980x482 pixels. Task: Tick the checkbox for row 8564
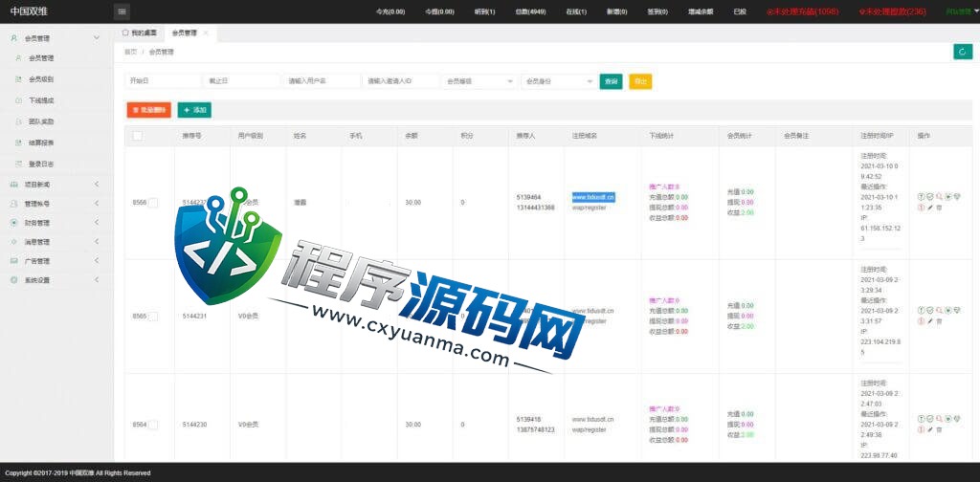point(153,425)
